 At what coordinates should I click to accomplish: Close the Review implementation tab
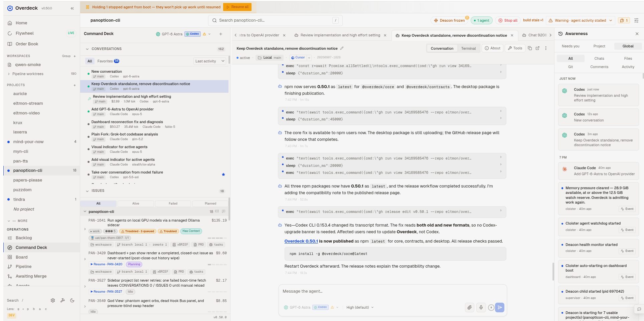click(385, 35)
